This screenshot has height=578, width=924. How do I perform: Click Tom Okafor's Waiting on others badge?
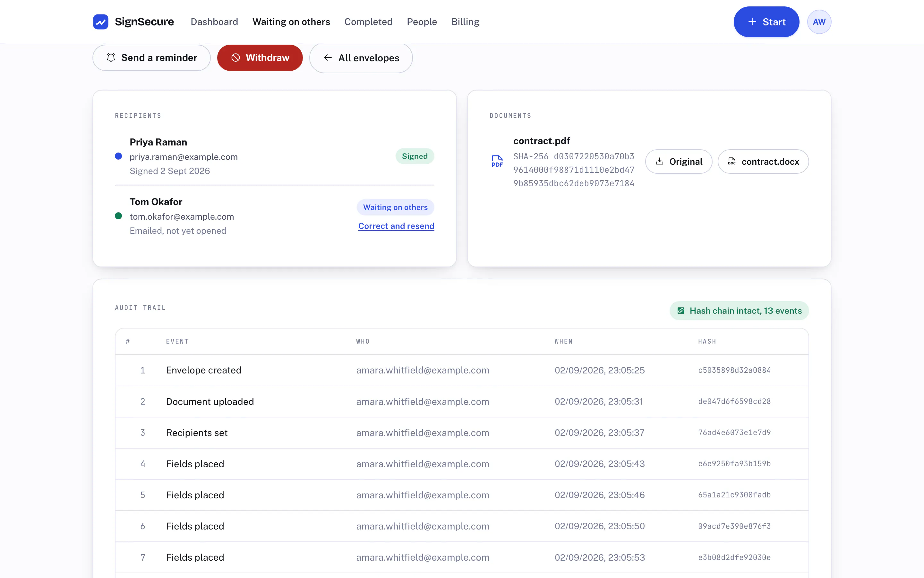(x=396, y=207)
